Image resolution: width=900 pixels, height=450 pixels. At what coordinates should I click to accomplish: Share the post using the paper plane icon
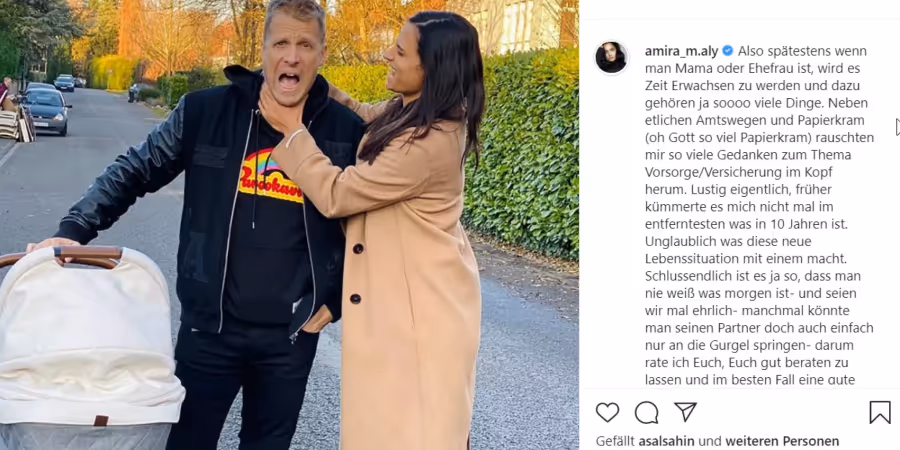(685, 412)
